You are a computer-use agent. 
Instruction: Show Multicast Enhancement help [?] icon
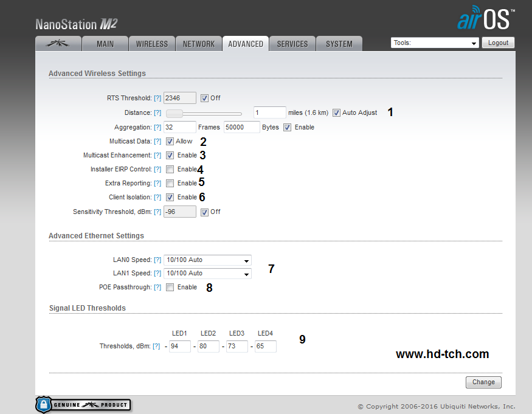pyautogui.click(x=157, y=156)
